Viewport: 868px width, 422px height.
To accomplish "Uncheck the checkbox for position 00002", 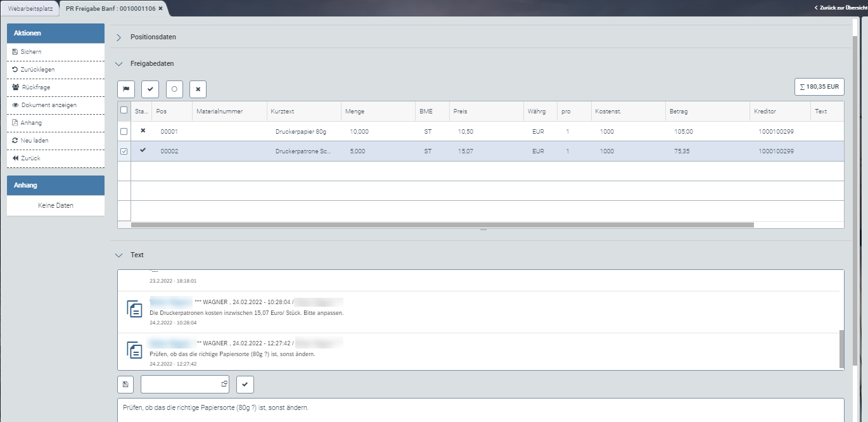I will (124, 151).
